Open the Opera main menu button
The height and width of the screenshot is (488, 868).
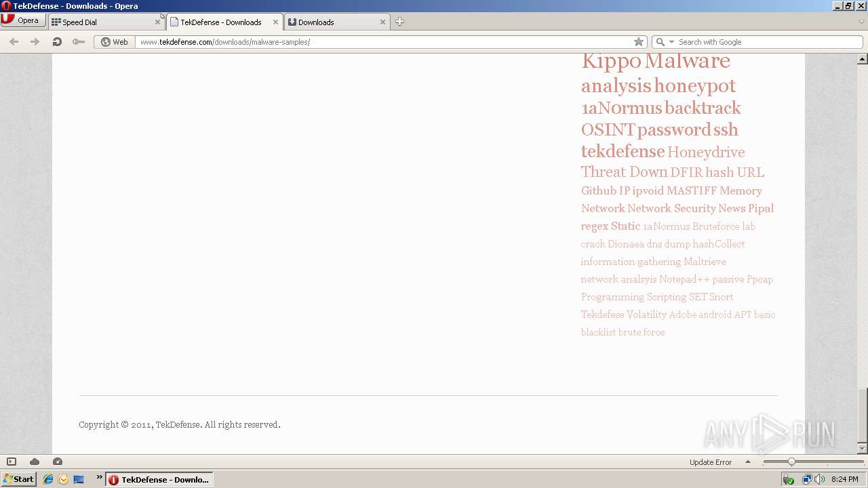coord(23,20)
